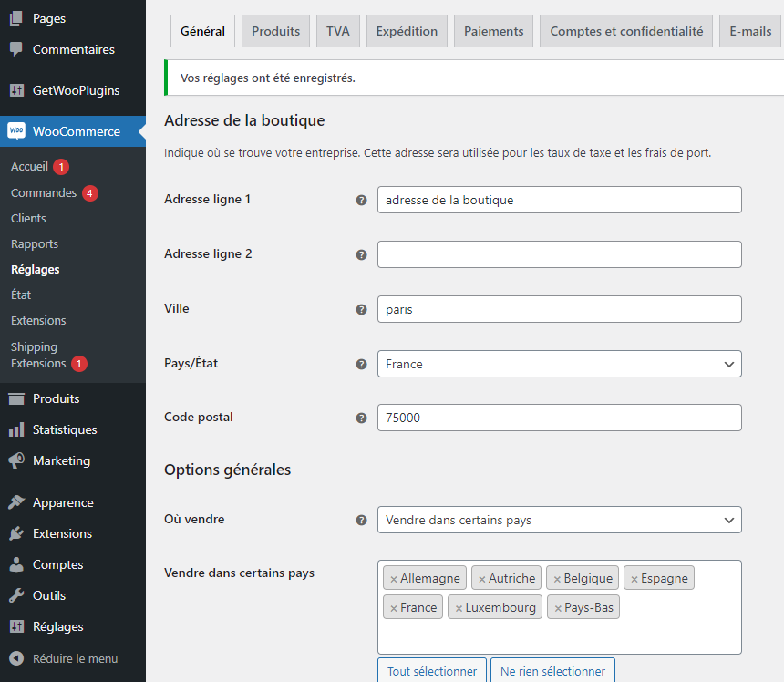Switch to the Expédition tab
784x682 pixels.
407,31
